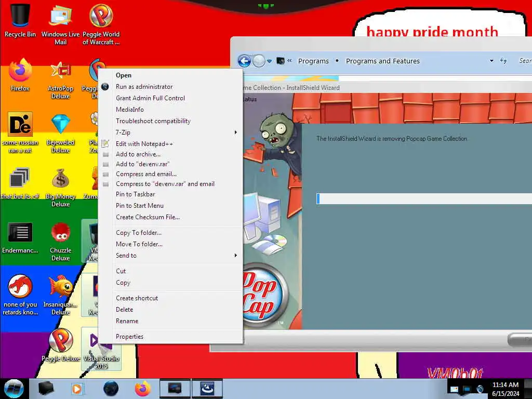This screenshot has height=399, width=532.
Task: Select Cut in context menu
Action: (x=121, y=271)
